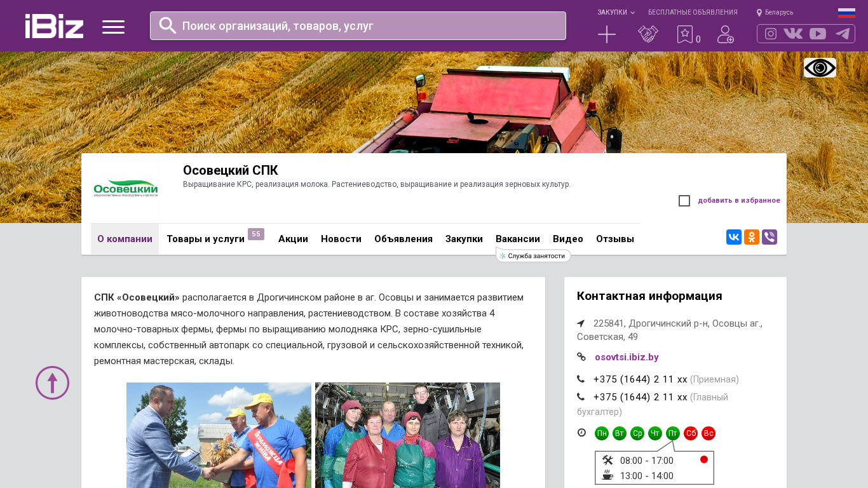Open the Telegram channel icon
The height and width of the screenshot is (488, 868).
click(843, 34)
